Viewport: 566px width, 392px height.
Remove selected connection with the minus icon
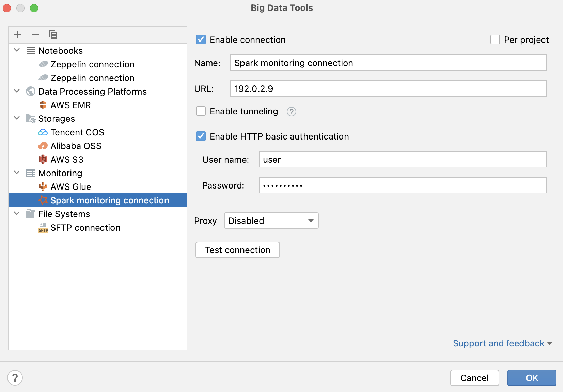[35, 34]
